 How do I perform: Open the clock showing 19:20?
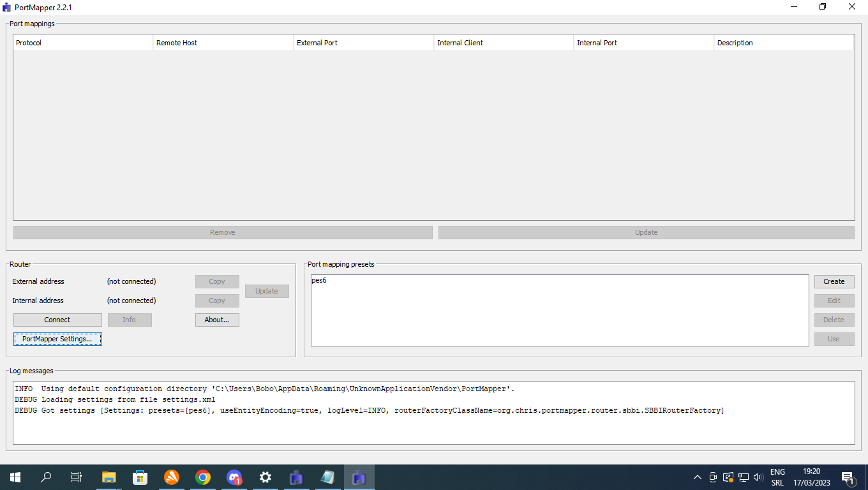pyautogui.click(x=812, y=477)
